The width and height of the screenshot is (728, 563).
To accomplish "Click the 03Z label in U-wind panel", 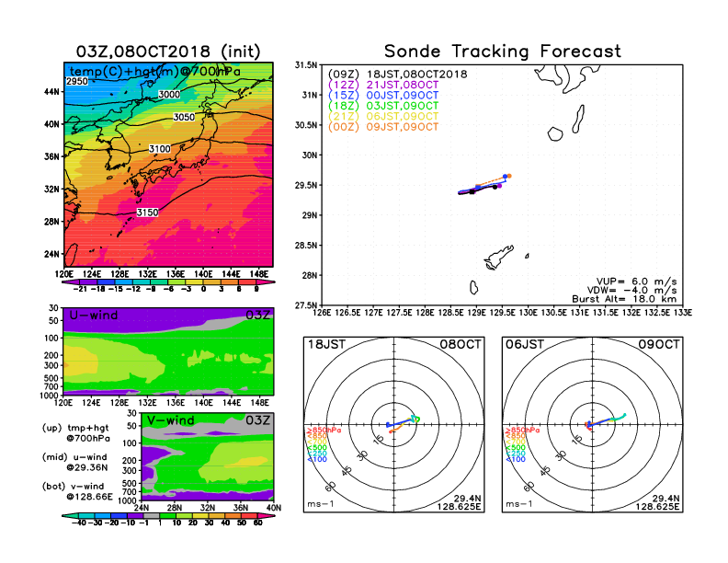I will 257,316.
